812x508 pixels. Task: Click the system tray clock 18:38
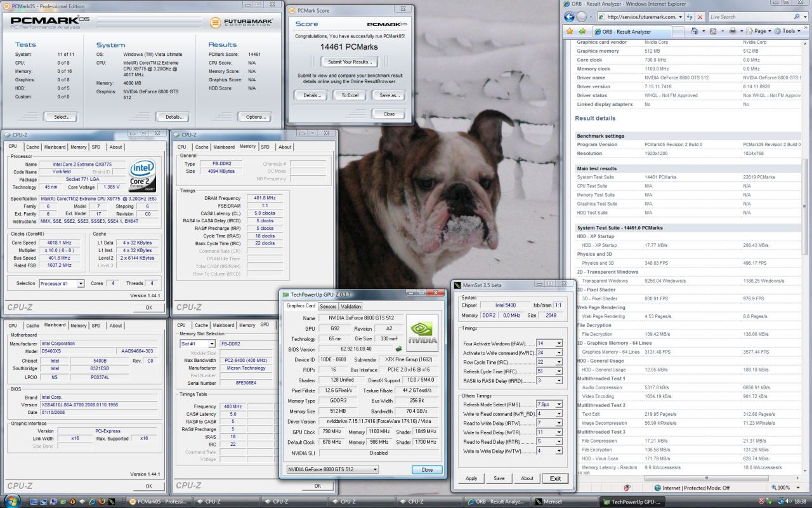pyautogui.click(x=799, y=501)
